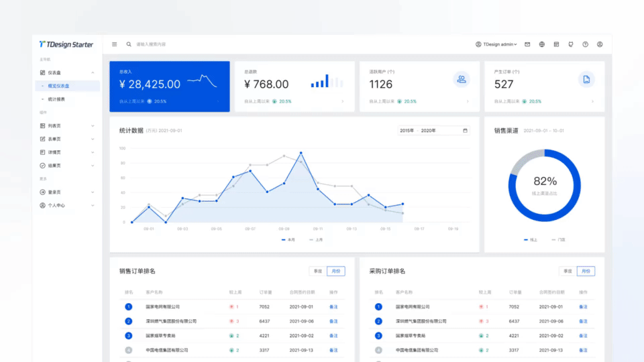Expand the 登录页 sidebar chevron
The width and height of the screenshot is (644, 362).
pos(93,192)
